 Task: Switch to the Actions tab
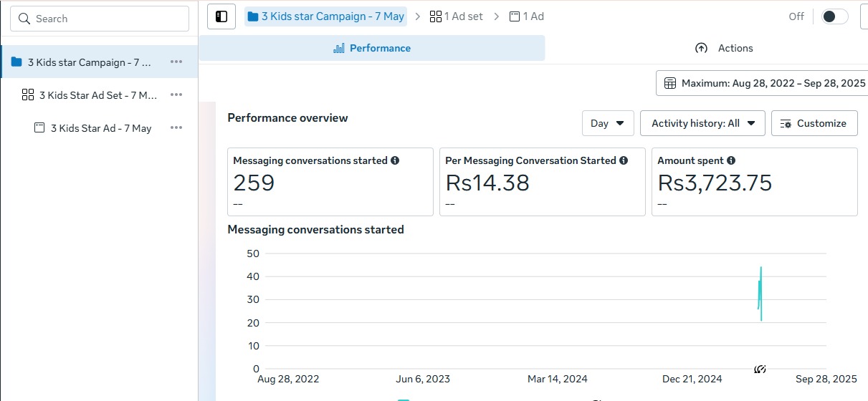724,48
